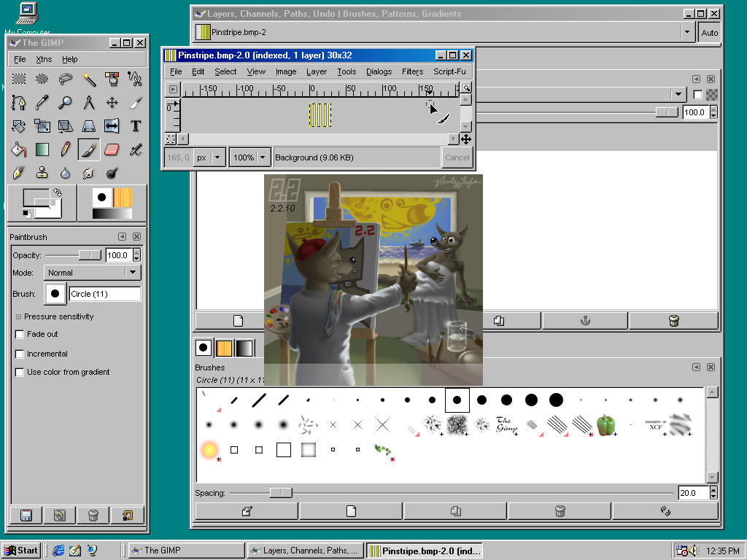
Task: Open the Xtns menu in toolbox
Action: coord(44,59)
